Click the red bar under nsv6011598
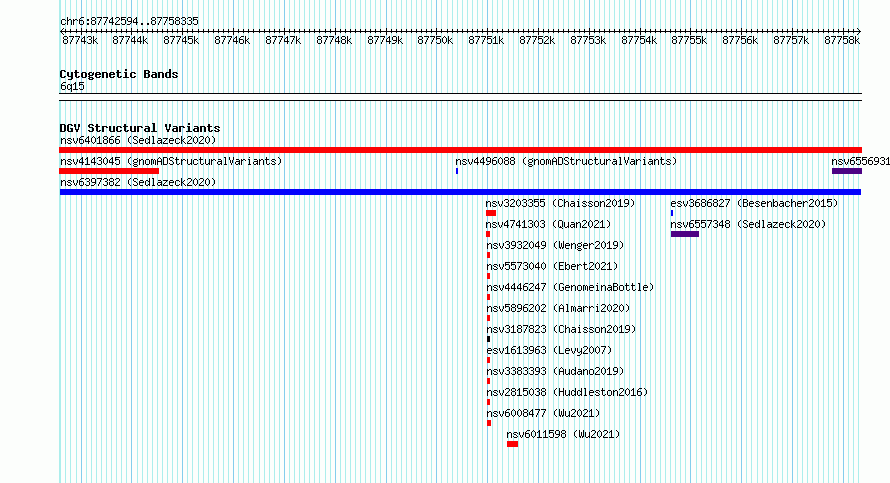 point(513,444)
